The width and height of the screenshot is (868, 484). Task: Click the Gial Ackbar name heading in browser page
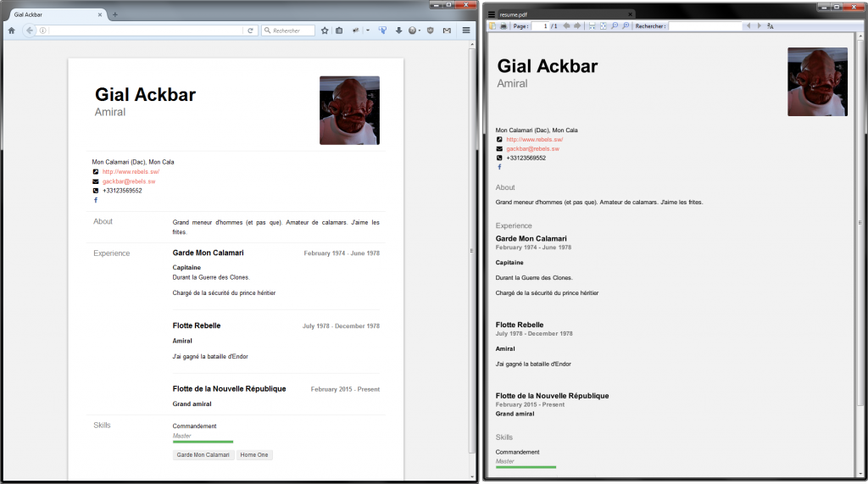(x=145, y=94)
